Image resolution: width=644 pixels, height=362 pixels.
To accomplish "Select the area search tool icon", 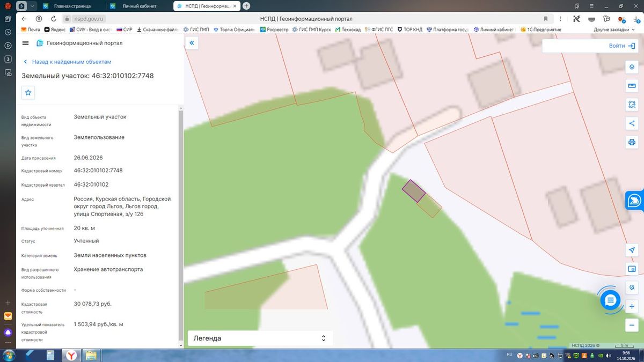I will coord(632,105).
